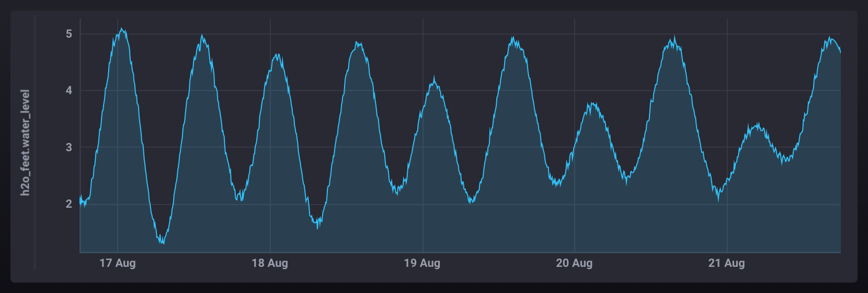
Task: Select the 19 Aug x-axis label
Action: coord(422,263)
